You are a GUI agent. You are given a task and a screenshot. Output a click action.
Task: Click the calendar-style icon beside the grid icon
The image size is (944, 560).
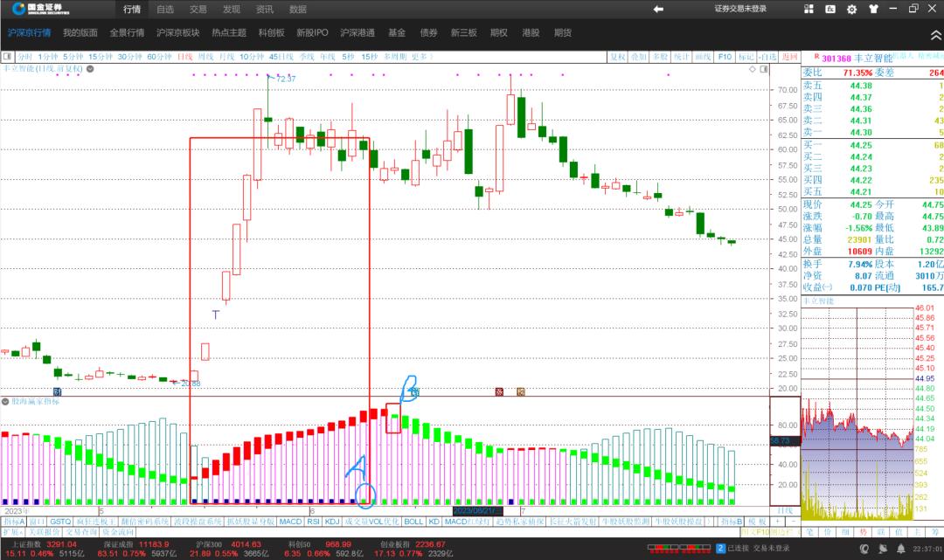tap(831, 10)
